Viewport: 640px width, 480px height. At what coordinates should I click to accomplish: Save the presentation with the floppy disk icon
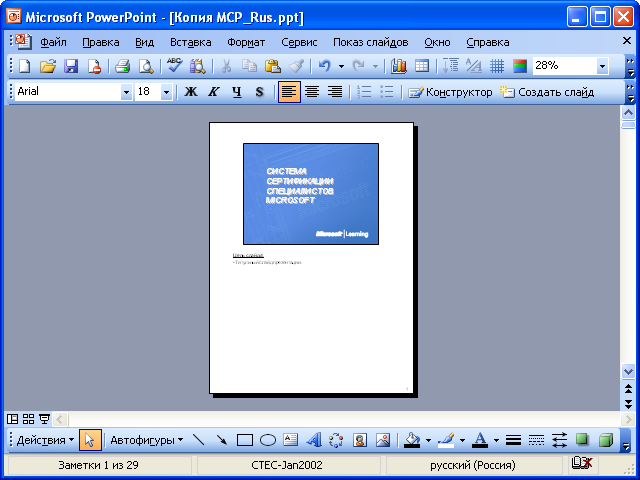[x=71, y=66]
